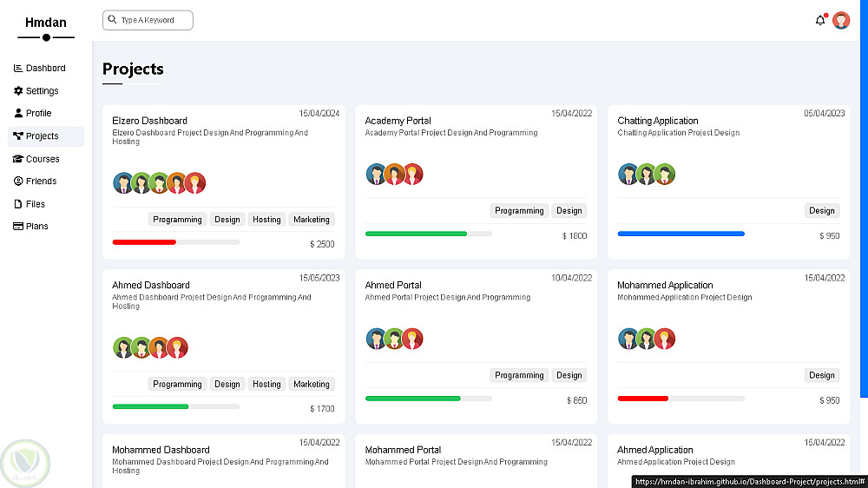Click Hosting tag on Elzero Dashboard card
This screenshot has width=868, height=488.
pyautogui.click(x=266, y=220)
